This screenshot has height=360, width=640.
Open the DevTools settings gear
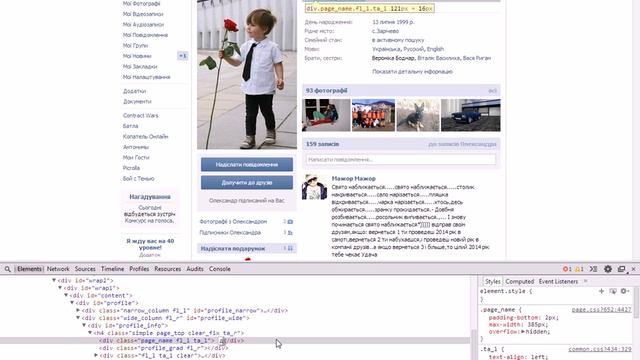pos(608,269)
